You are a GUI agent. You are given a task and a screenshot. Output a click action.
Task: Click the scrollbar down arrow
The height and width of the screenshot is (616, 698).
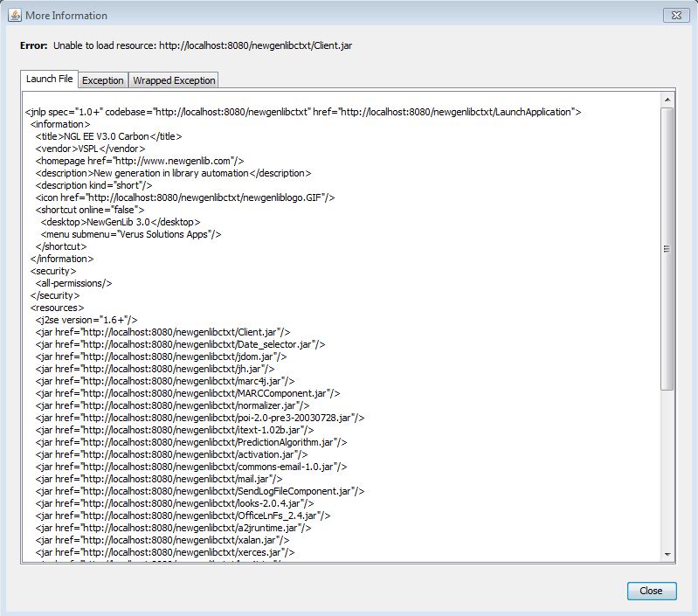click(667, 555)
